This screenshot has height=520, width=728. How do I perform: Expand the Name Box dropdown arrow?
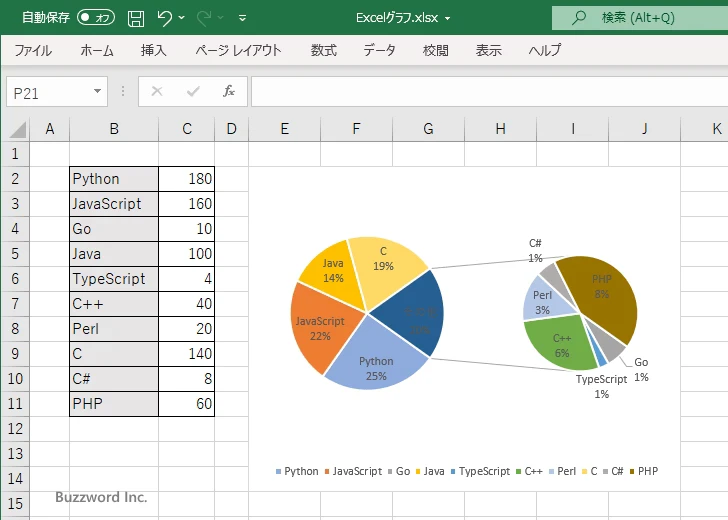pos(98,91)
